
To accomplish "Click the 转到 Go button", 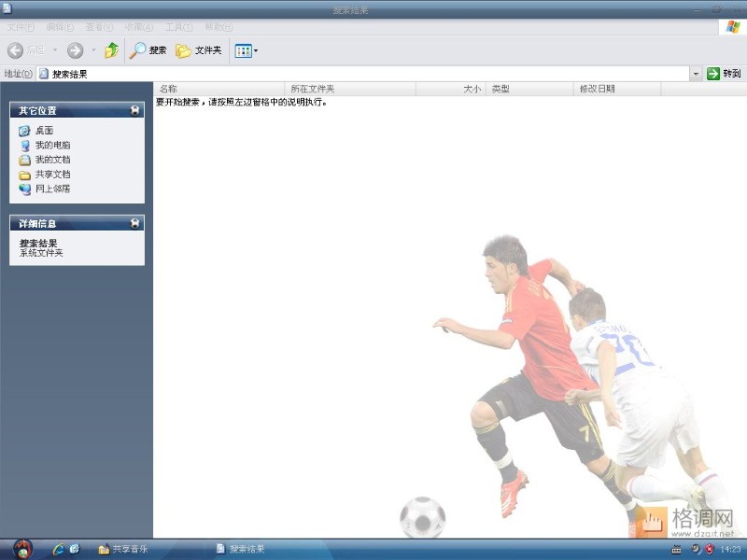I will pyautogui.click(x=724, y=74).
